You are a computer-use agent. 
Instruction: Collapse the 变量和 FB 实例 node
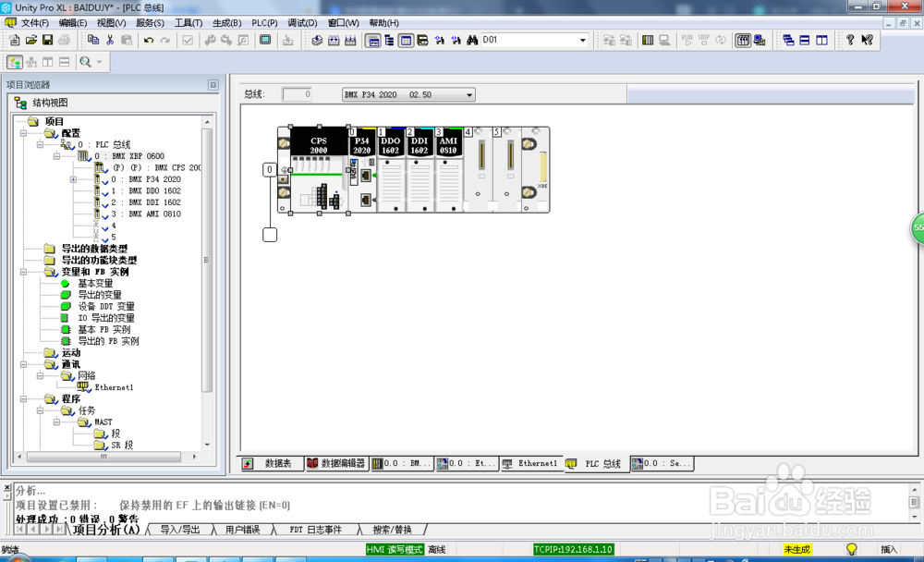[23, 272]
